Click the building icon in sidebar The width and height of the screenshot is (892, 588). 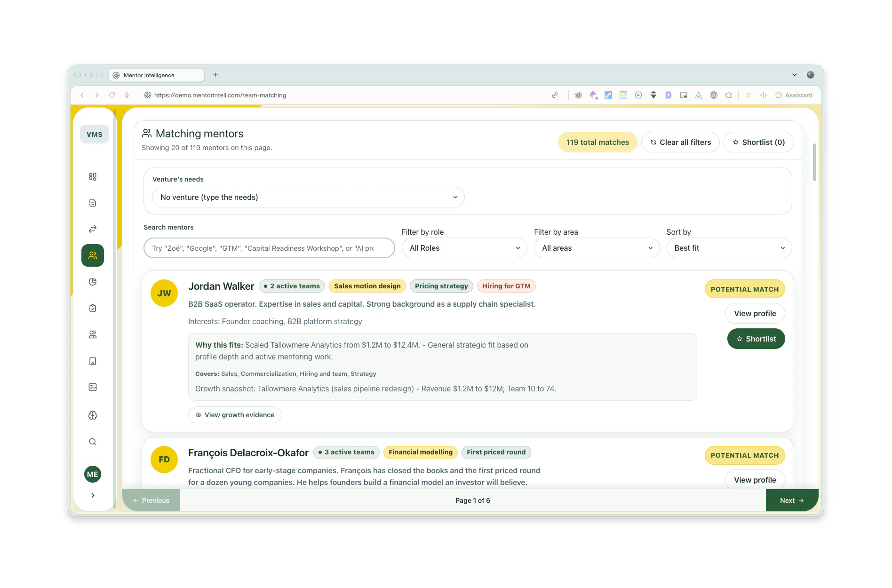click(93, 361)
